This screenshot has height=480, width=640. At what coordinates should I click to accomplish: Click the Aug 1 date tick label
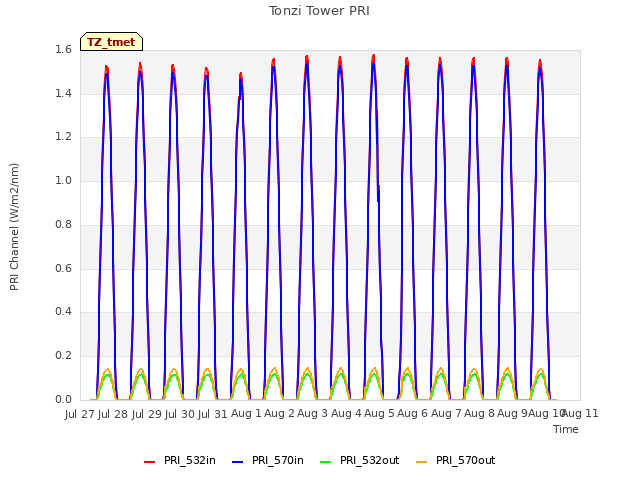point(246,414)
